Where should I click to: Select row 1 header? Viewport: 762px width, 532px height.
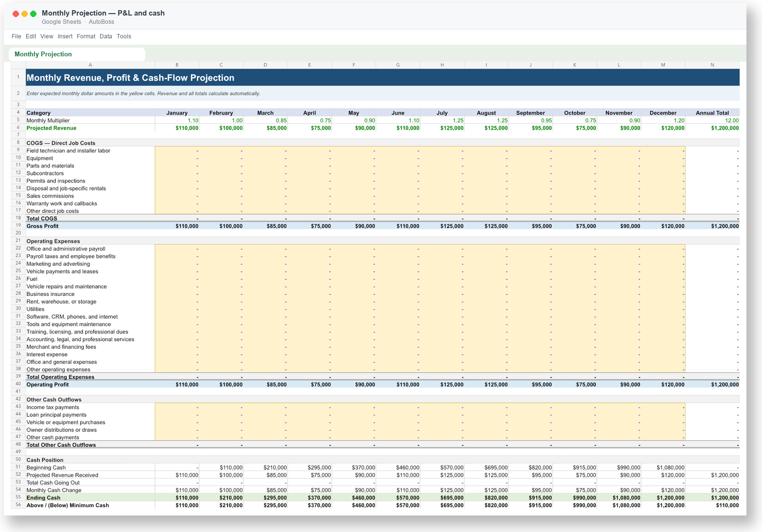click(x=18, y=77)
